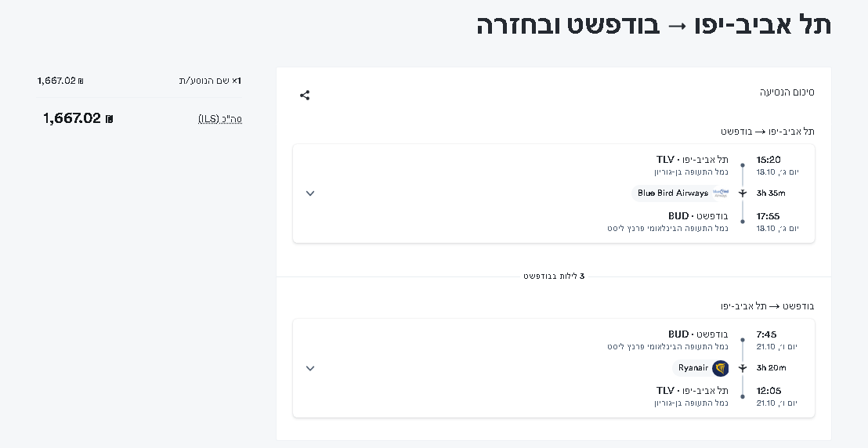
Task: Click the Blue Bird Airways logo icon
Action: (x=720, y=193)
